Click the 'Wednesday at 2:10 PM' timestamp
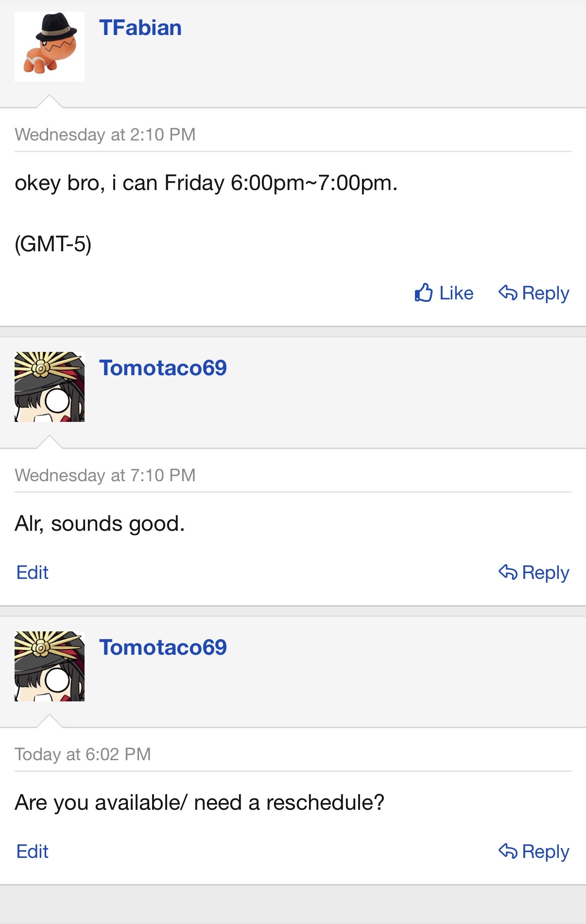 [105, 135]
